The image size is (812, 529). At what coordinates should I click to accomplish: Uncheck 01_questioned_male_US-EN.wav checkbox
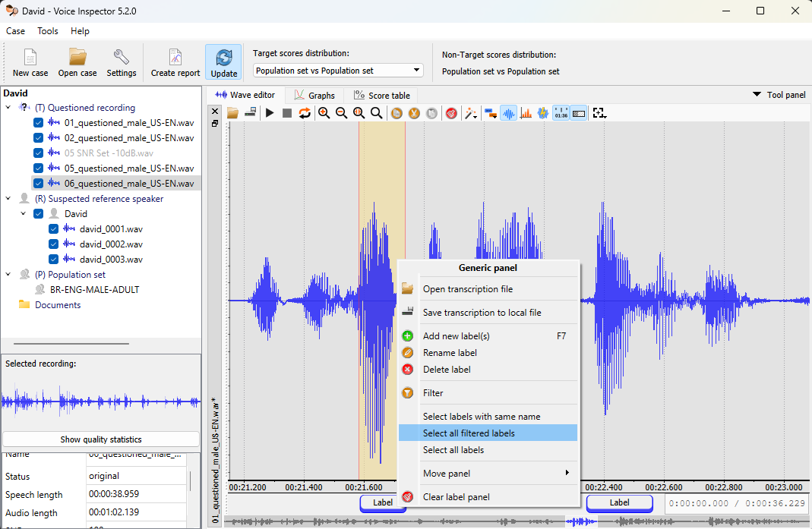[x=38, y=123]
